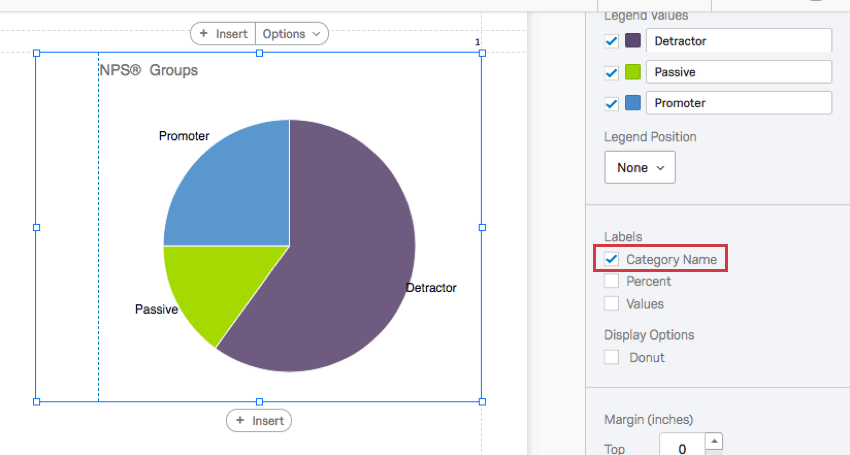The height and width of the screenshot is (455, 850).
Task: Open the purple Detractor color swatch
Action: pyautogui.click(x=633, y=41)
